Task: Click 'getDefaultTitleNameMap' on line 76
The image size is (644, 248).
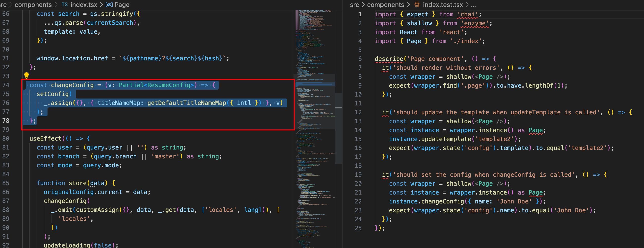Action: 187,103
